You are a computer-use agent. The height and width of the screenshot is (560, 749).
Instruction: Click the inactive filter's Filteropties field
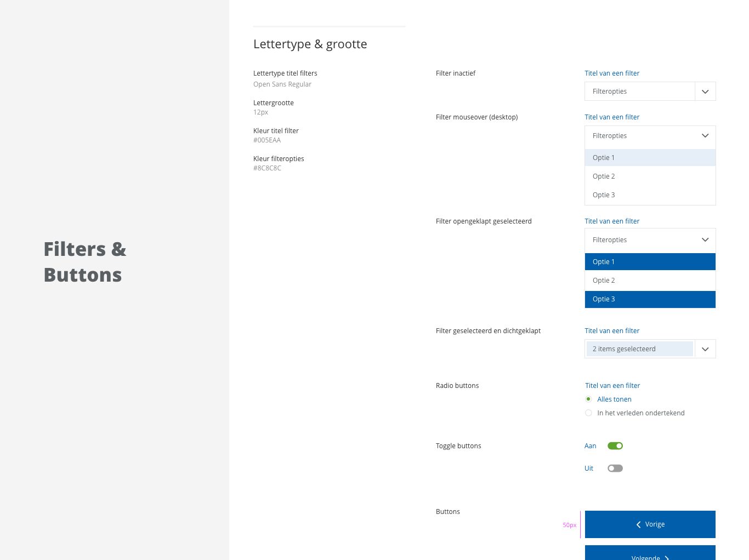pyautogui.click(x=640, y=92)
